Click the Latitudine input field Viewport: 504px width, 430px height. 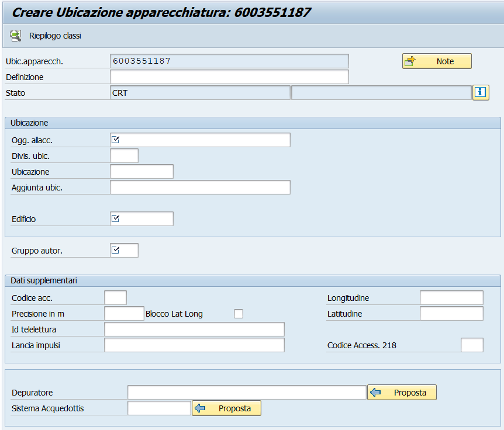point(451,313)
